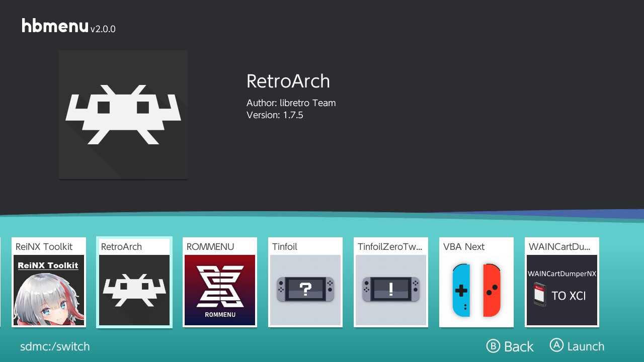Choose the Tinfoil app with question mark
644x362 pixels.
click(x=305, y=282)
